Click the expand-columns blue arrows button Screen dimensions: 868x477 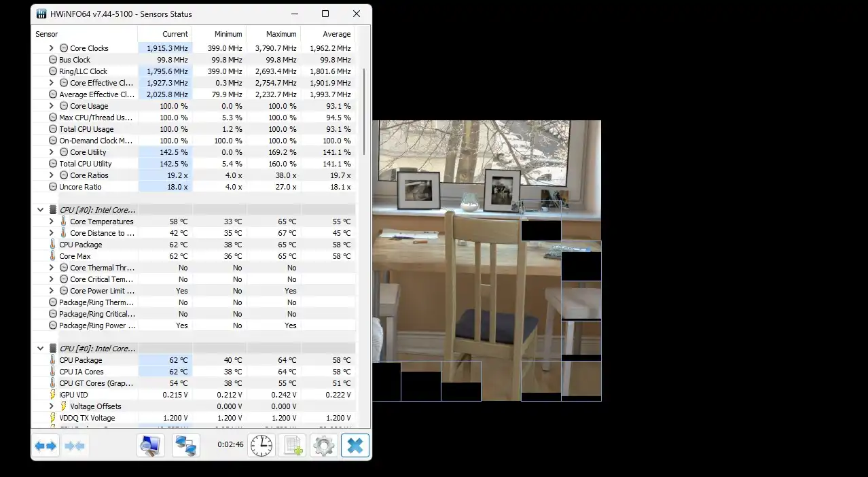[x=46, y=446]
